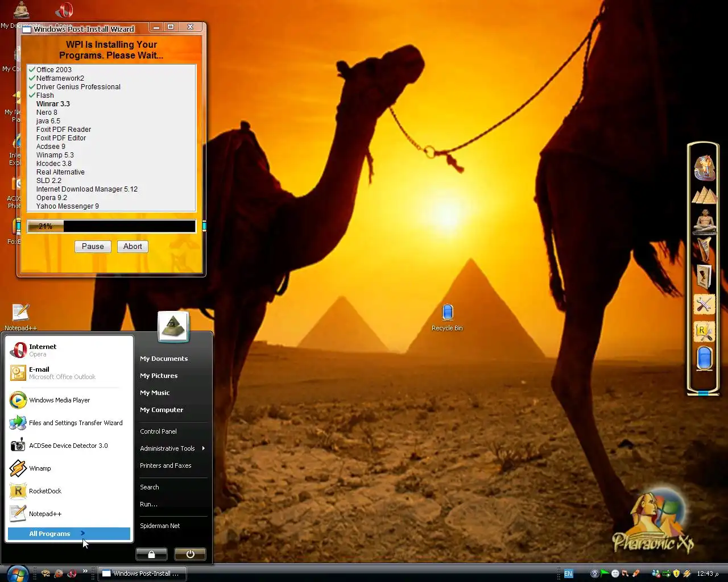This screenshot has width=728, height=582.
Task: Click the crossed tools icon in dock
Action: click(x=704, y=305)
